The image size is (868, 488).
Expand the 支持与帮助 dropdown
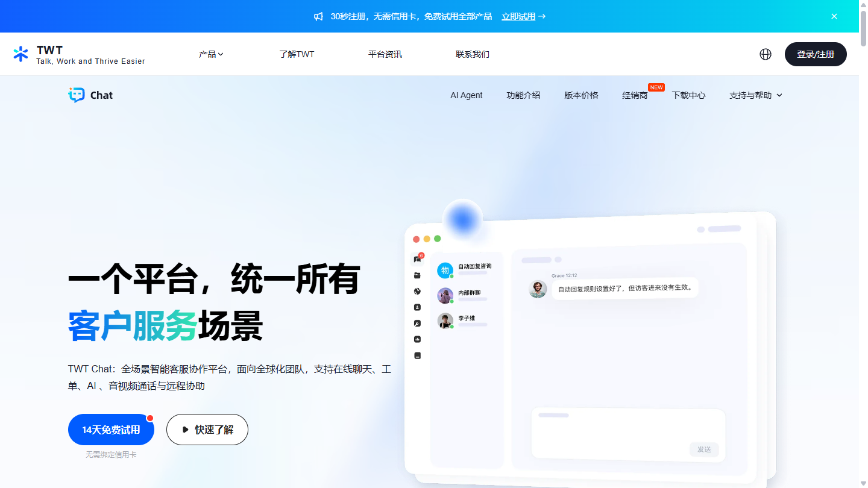pos(756,95)
